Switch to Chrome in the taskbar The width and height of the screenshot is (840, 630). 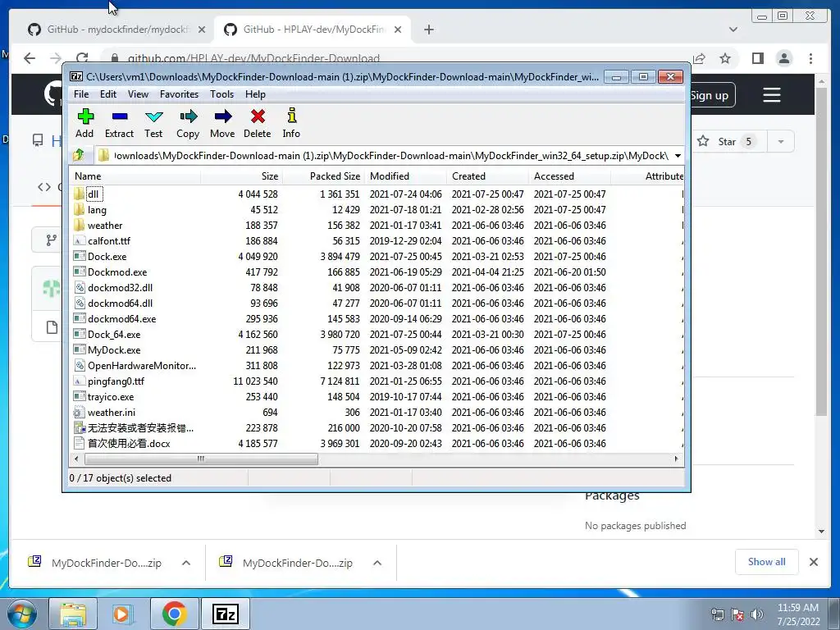point(174,614)
